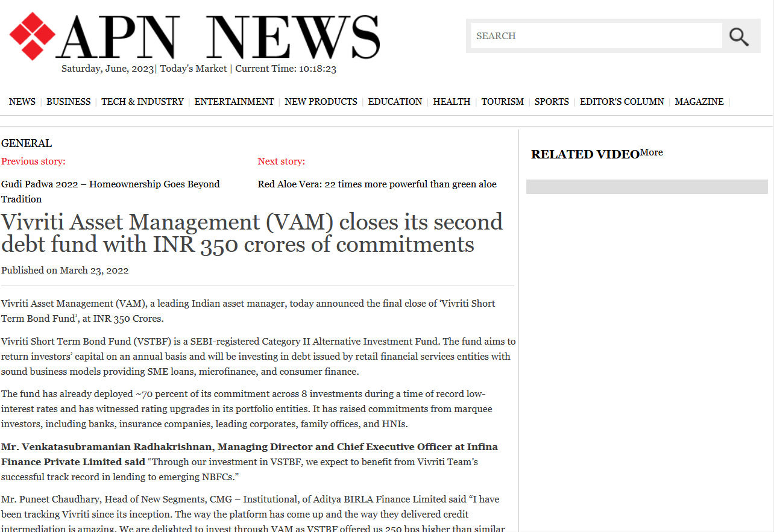Screen dimensions: 774x532
Task: Click the 'Published on March 23, 2022' text
Action: 65,271
